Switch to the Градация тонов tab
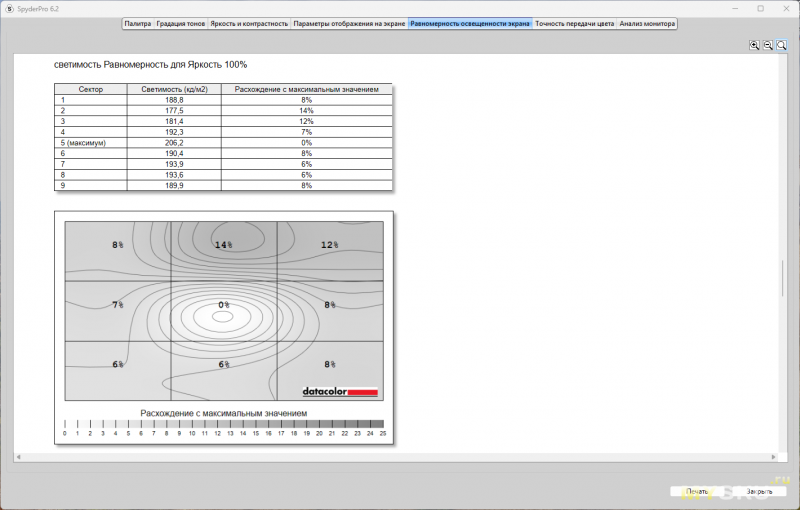This screenshot has height=510, width=800. click(181, 22)
